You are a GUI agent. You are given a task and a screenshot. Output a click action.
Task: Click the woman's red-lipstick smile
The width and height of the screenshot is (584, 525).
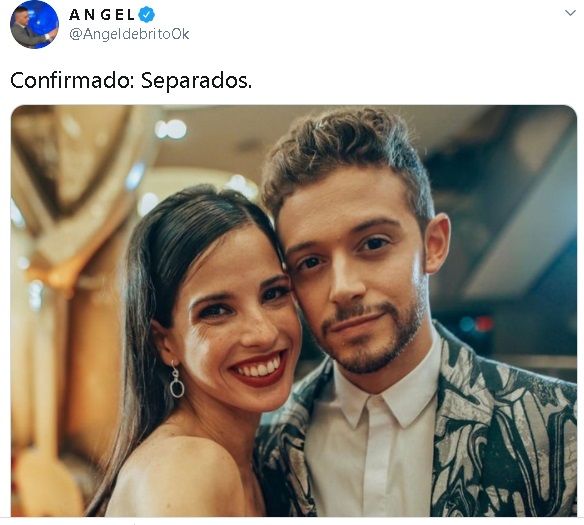[260, 369]
